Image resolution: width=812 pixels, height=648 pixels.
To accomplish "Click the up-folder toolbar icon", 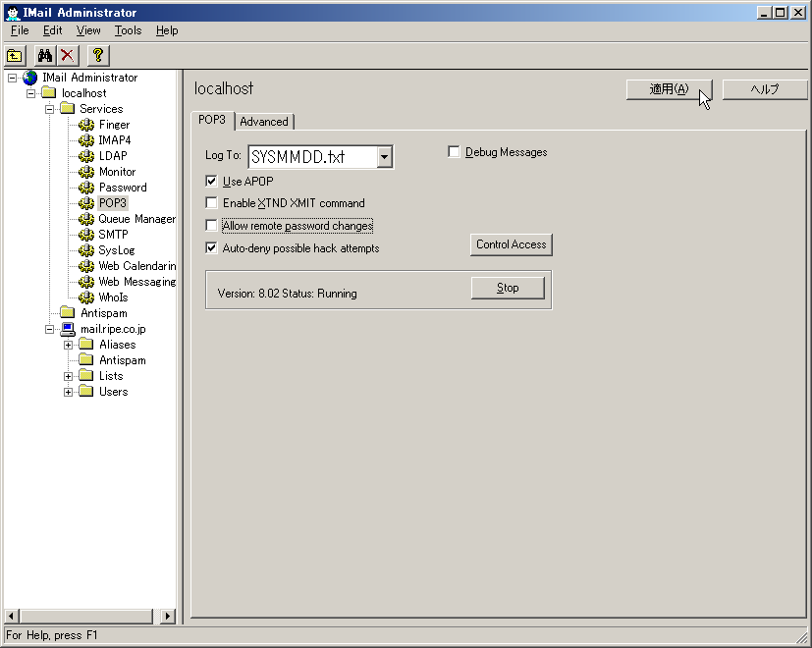I will 15,55.
